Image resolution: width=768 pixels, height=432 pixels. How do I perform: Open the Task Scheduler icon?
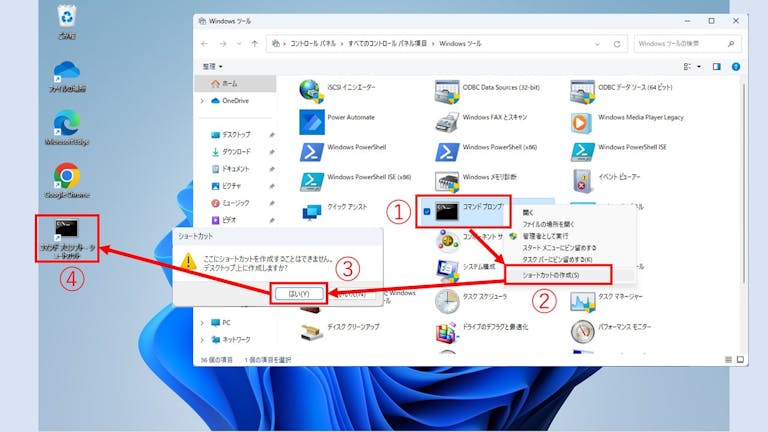pyautogui.click(x=447, y=301)
